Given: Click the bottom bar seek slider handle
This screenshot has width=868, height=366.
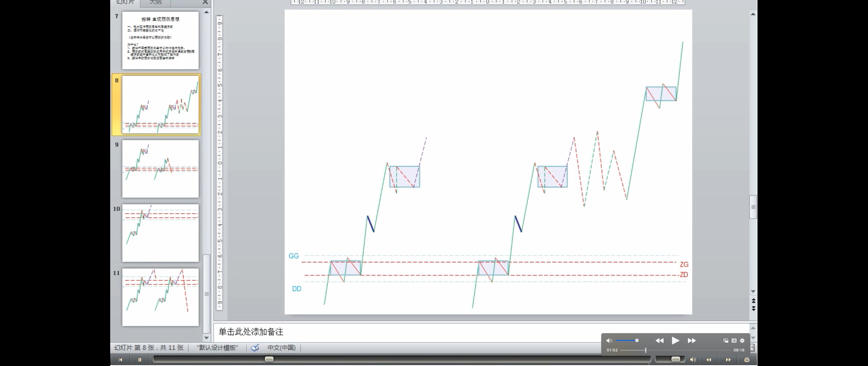Looking at the screenshot, I should coord(269,359).
